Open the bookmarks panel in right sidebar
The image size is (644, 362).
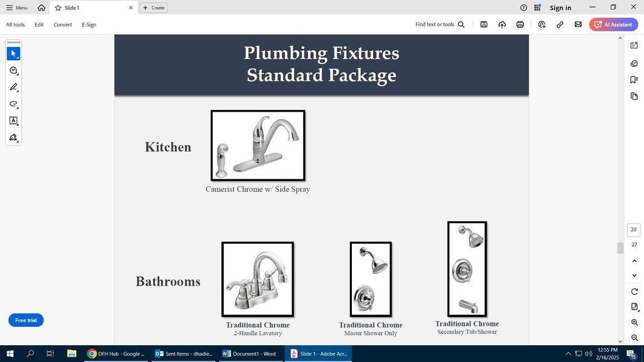[634, 80]
